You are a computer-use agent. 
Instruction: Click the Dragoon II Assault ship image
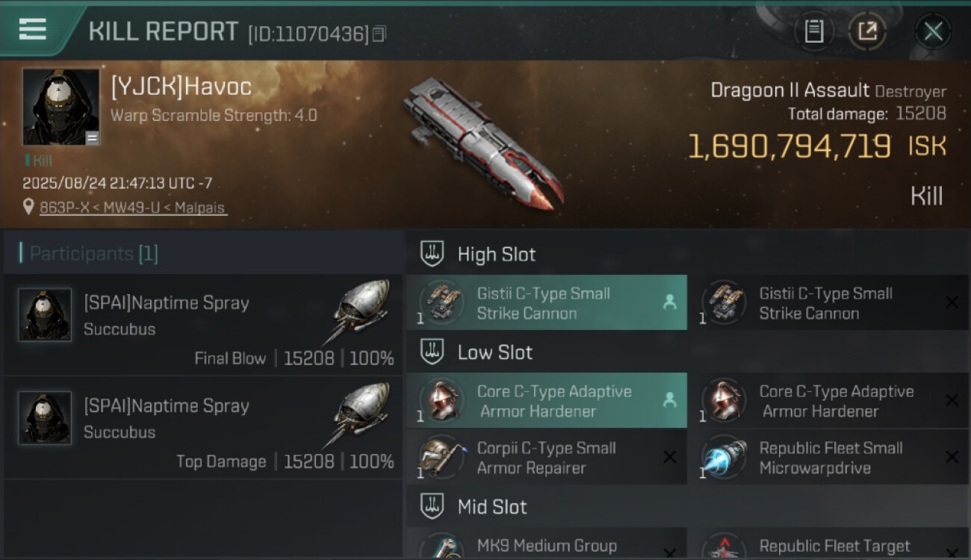(x=483, y=142)
